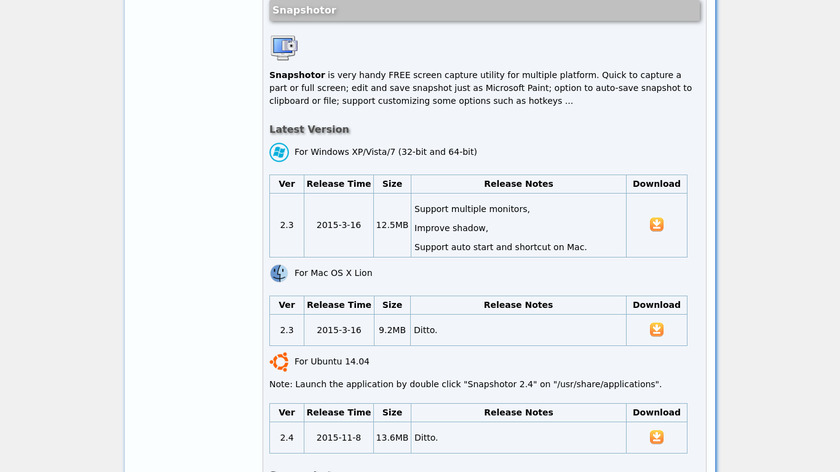The height and width of the screenshot is (472, 840).
Task: Click the Snapshotor monitor app icon
Action: [284, 48]
